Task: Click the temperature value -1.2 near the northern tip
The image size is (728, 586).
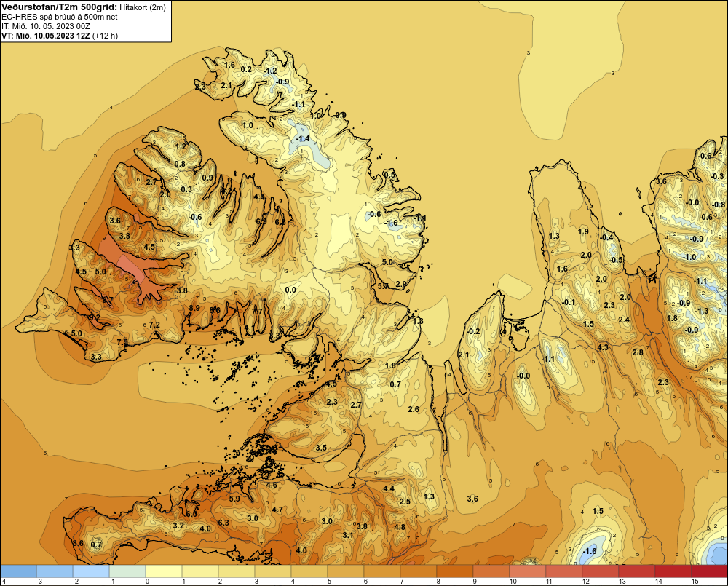Action: [270, 71]
